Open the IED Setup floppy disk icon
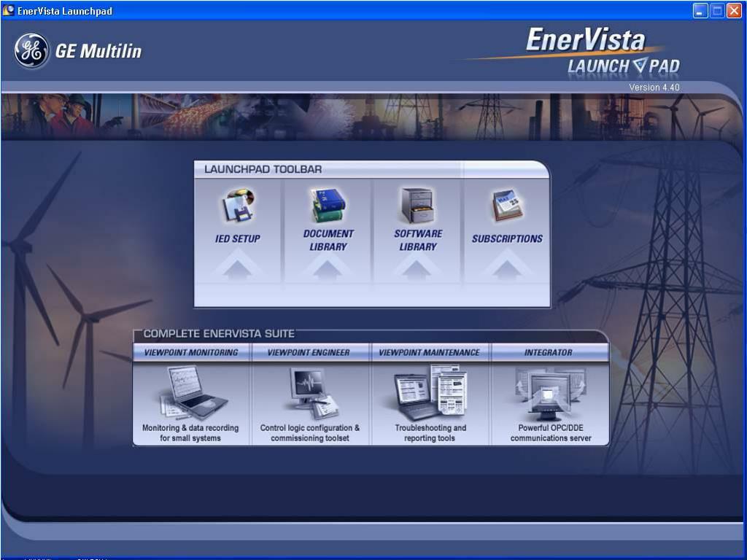 click(x=239, y=205)
